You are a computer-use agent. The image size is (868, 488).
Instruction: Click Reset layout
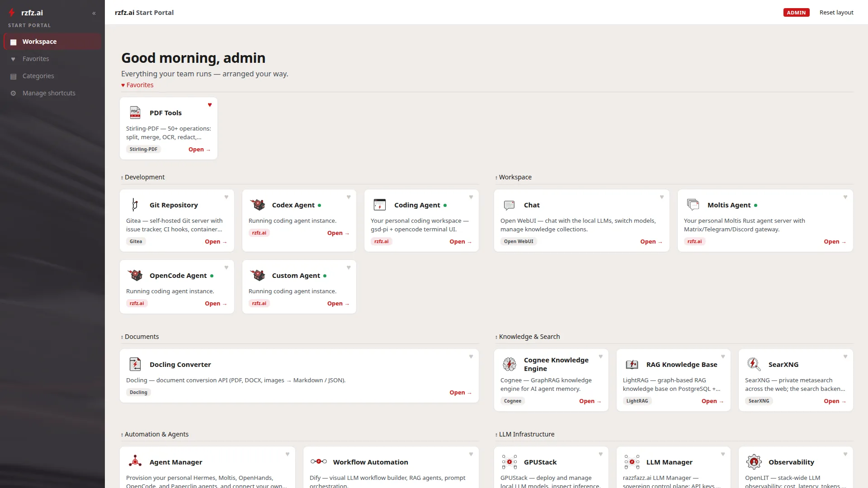pos(836,12)
